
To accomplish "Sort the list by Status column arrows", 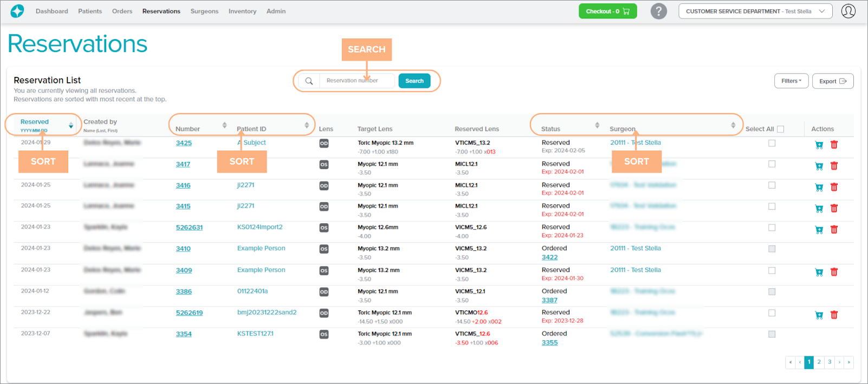I will 597,126.
